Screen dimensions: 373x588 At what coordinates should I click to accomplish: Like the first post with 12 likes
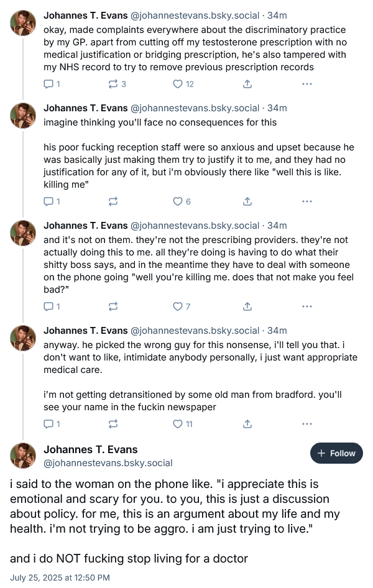click(x=178, y=84)
